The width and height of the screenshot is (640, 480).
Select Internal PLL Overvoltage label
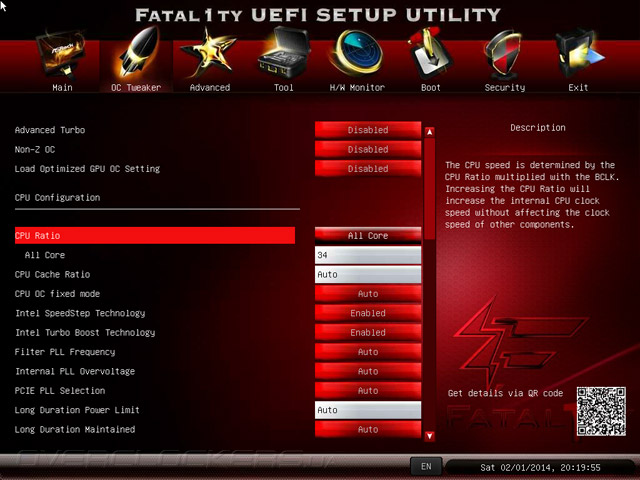point(75,371)
